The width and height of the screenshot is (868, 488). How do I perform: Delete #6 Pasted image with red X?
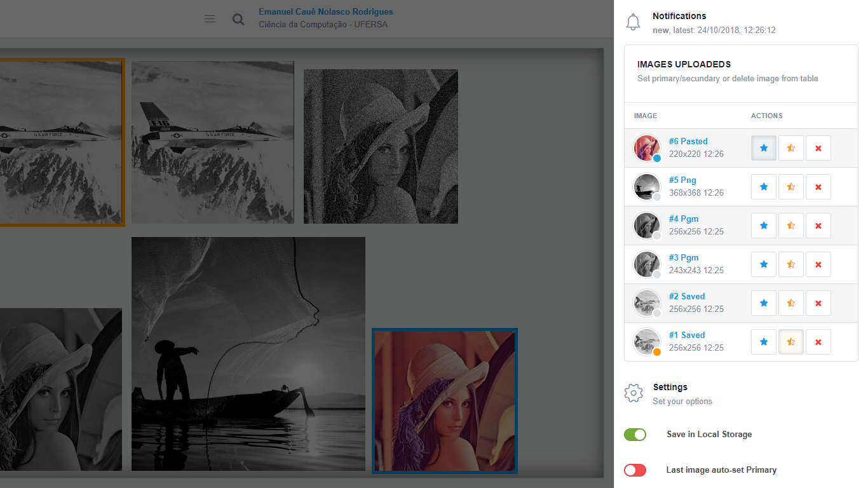click(x=818, y=148)
